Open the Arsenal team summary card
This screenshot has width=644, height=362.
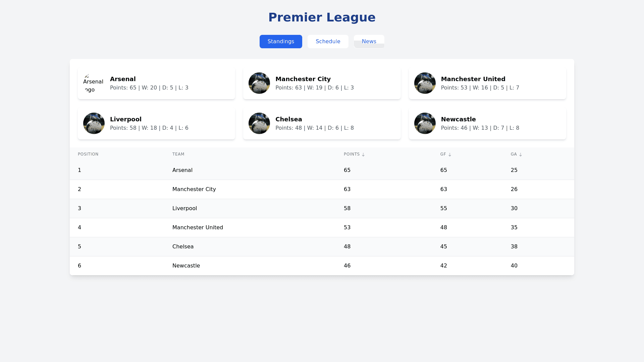point(156,83)
